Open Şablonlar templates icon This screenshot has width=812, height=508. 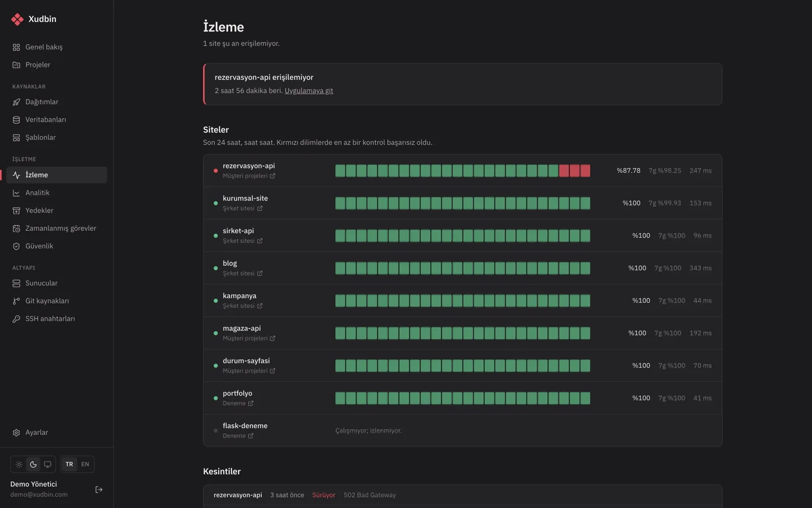pyautogui.click(x=16, y=137)
